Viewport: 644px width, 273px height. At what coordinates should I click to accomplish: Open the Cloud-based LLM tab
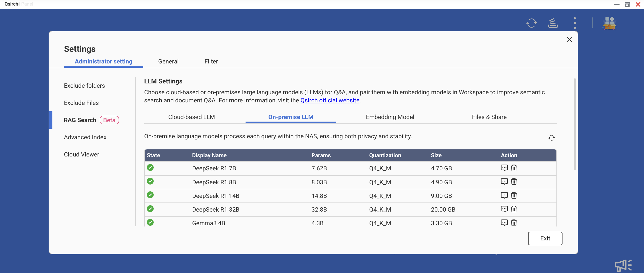click(191, 117)
